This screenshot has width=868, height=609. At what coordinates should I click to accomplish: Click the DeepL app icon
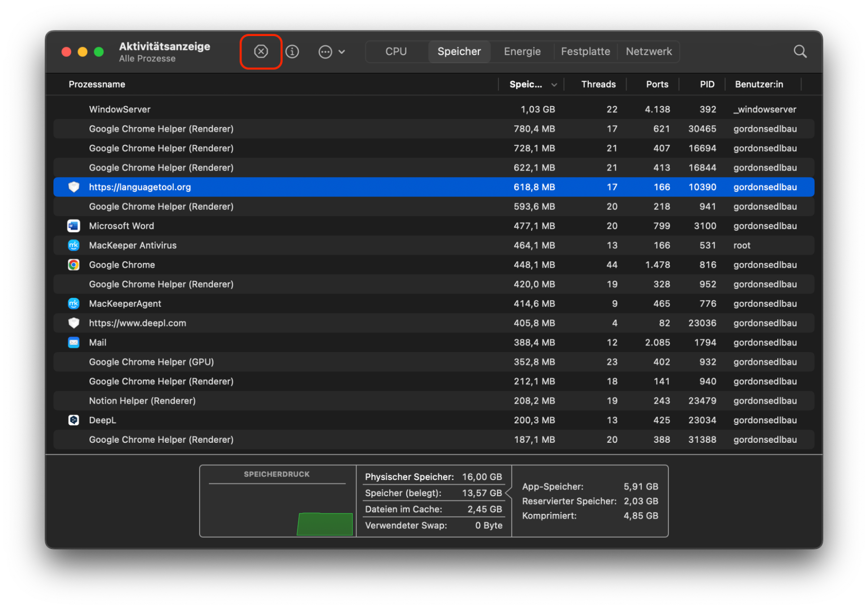tap(73, 420)
